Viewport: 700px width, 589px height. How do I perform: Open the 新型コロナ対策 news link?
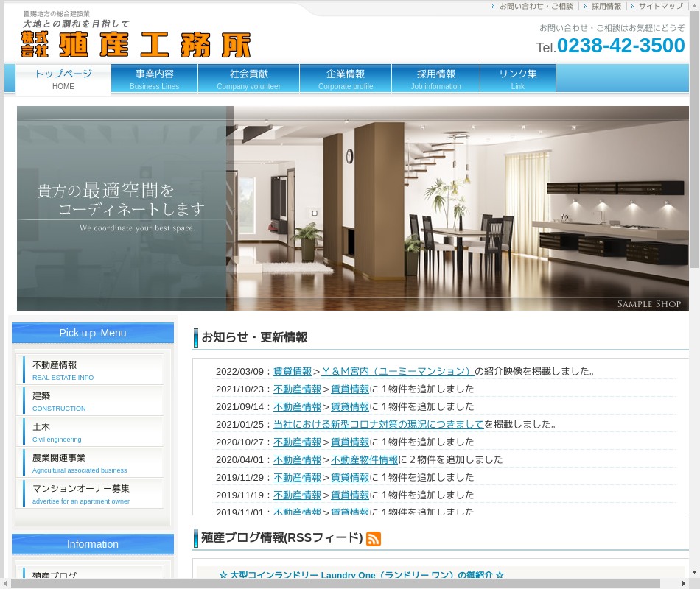(378, 424)
